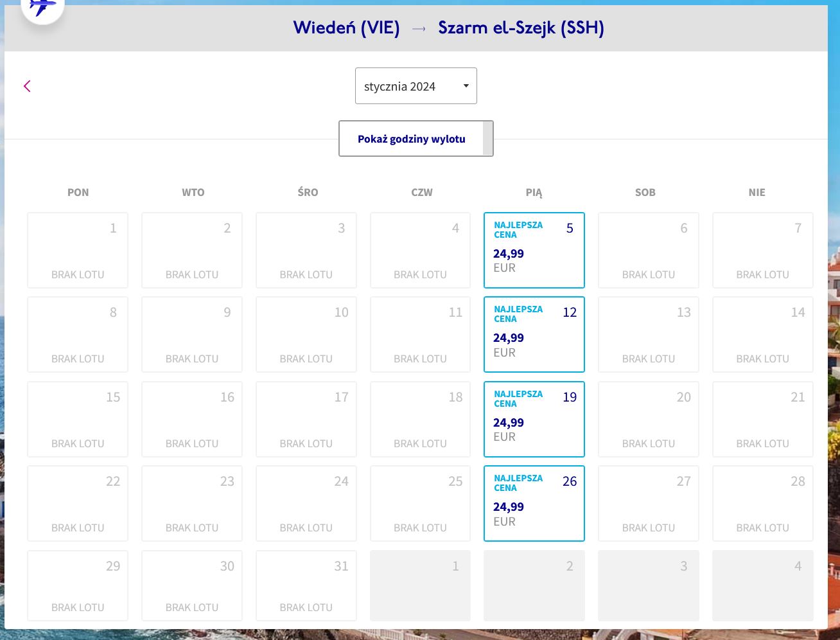This screenshot has width=840, height=640.
Task: Click the January 22 no-flight cell
Action: pos(78,503)
